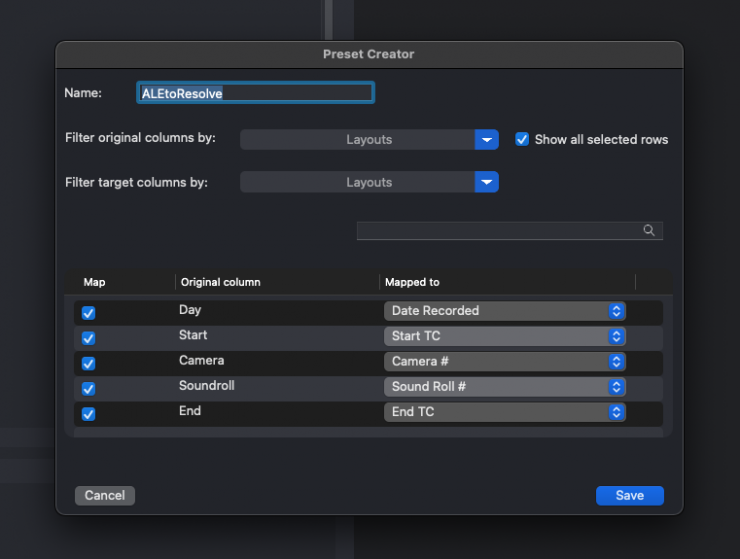This screenshot has width=740, height=559.
Task: Toggle the Map checkbox for End
Action: pyautogui.click(x=88, y=413)
